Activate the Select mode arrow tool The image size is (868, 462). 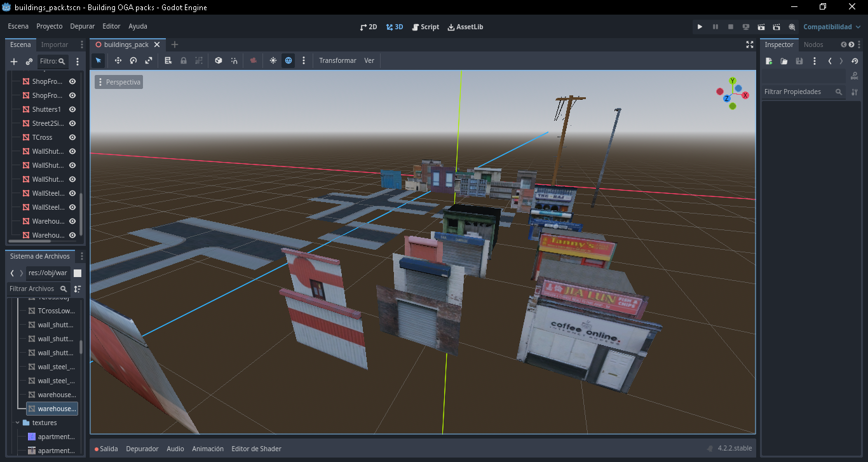98,60
